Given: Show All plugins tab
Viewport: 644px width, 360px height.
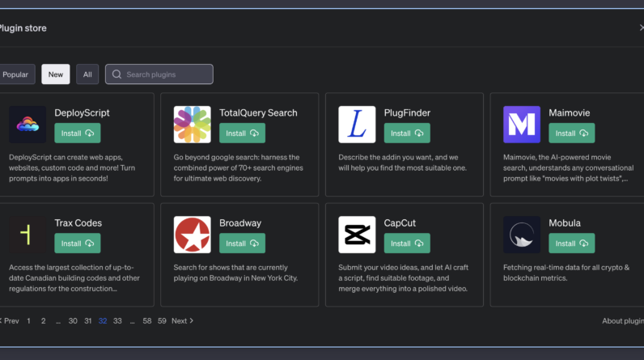Looking at the screenshot, I should (87, 74).
